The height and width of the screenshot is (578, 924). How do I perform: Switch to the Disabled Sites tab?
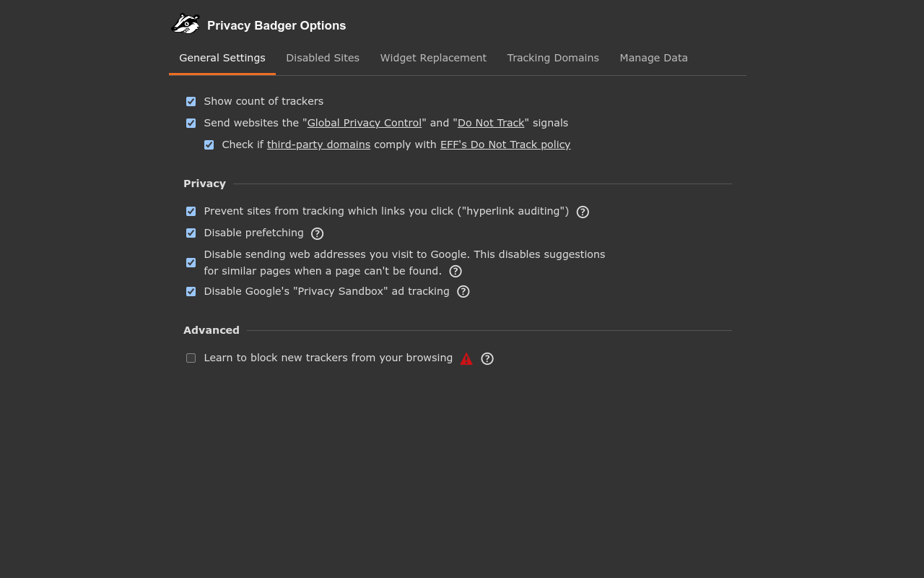(322, 58)
